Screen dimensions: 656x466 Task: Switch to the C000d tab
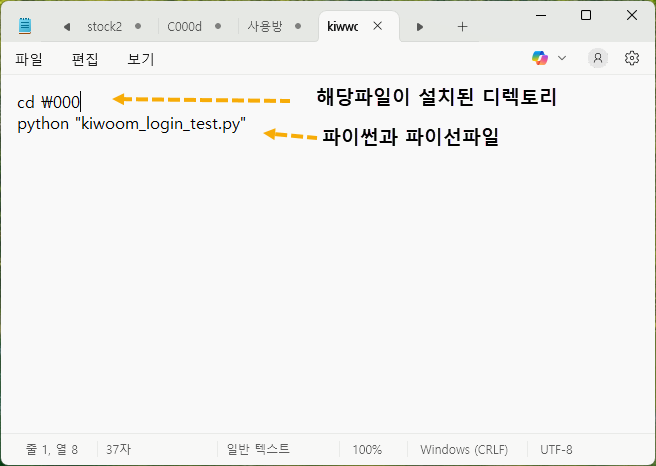coord(184,26)
